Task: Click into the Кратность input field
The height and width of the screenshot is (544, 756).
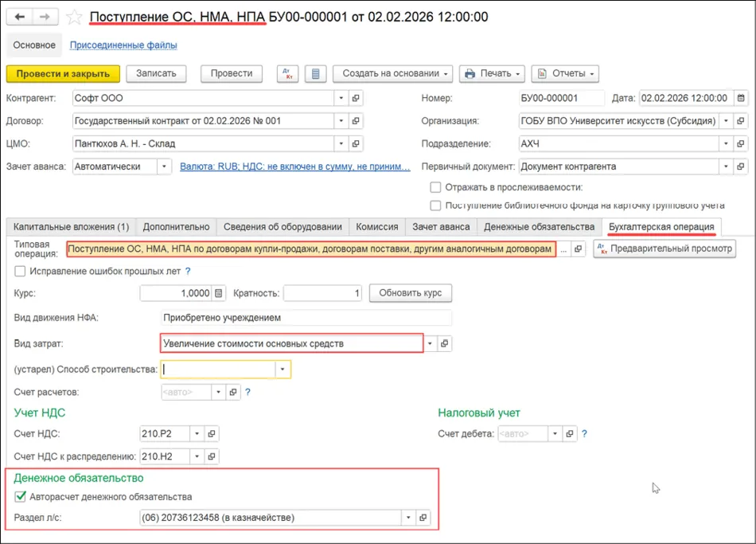Action: tap(322, 293)
